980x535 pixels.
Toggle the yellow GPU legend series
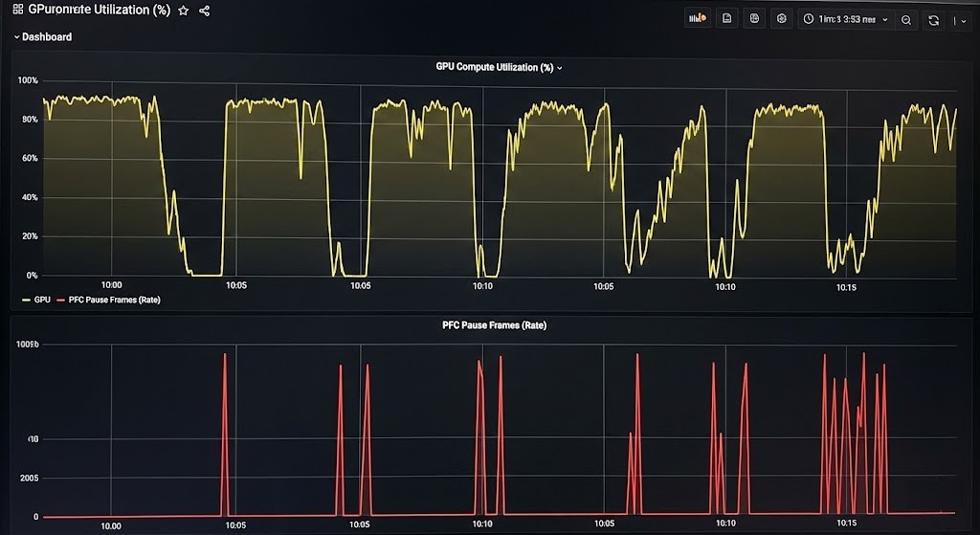click(x=36, y=300)
